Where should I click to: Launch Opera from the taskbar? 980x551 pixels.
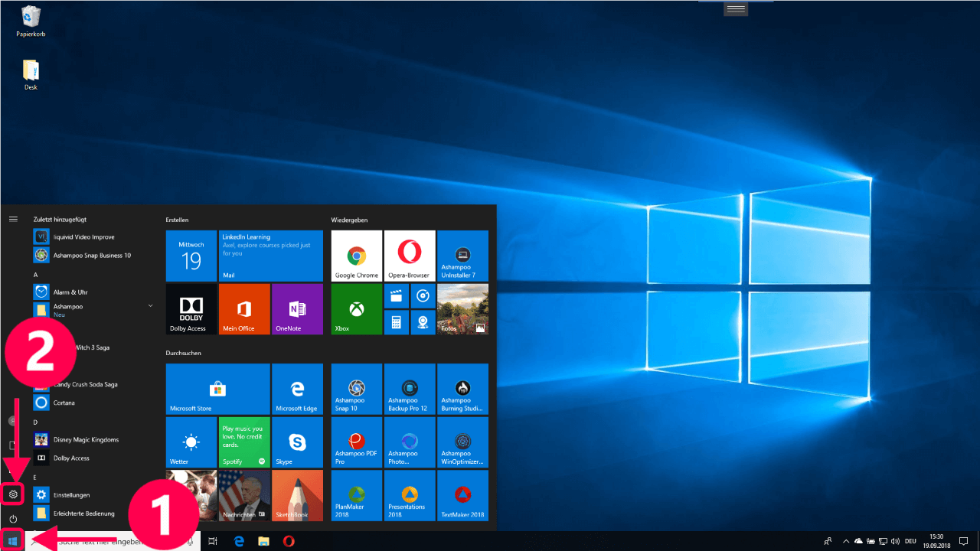289,541
